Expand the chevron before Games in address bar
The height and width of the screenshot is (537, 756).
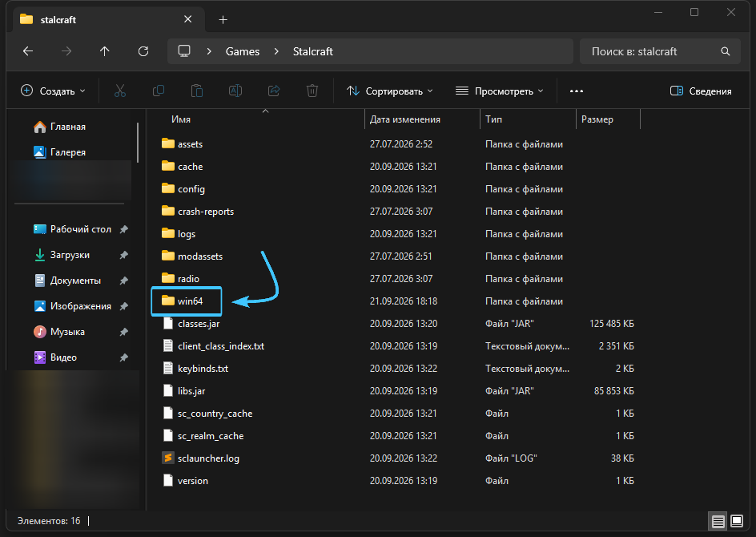(209, 51)
